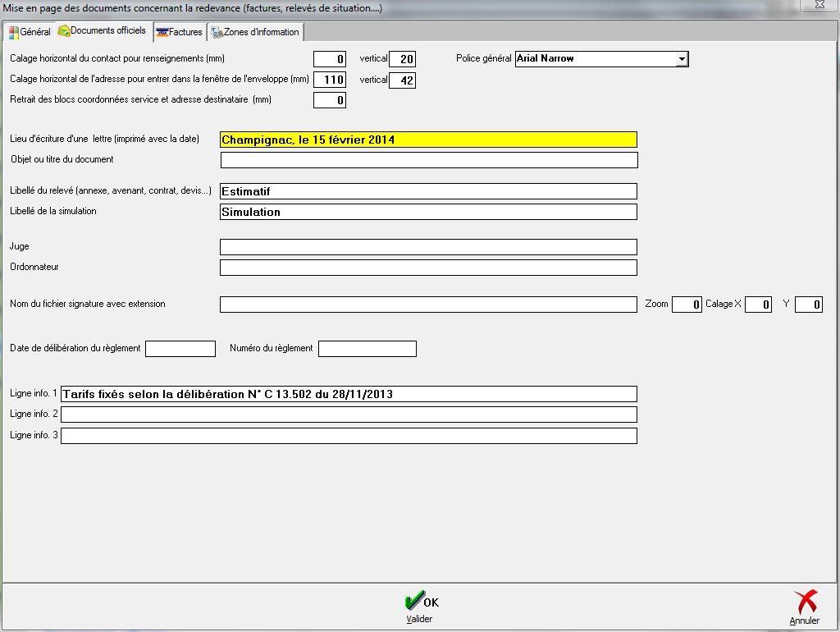
Task: Select the Libellé de la simulation field
Action: click(428, 212)
